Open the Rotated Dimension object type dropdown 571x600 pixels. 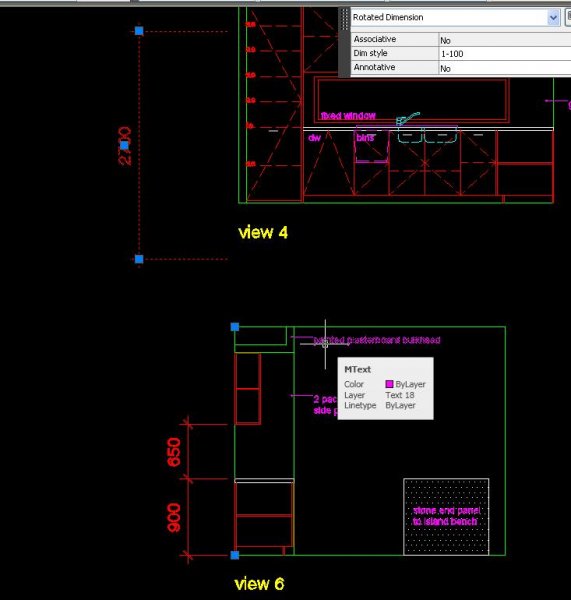pos(553,18)
